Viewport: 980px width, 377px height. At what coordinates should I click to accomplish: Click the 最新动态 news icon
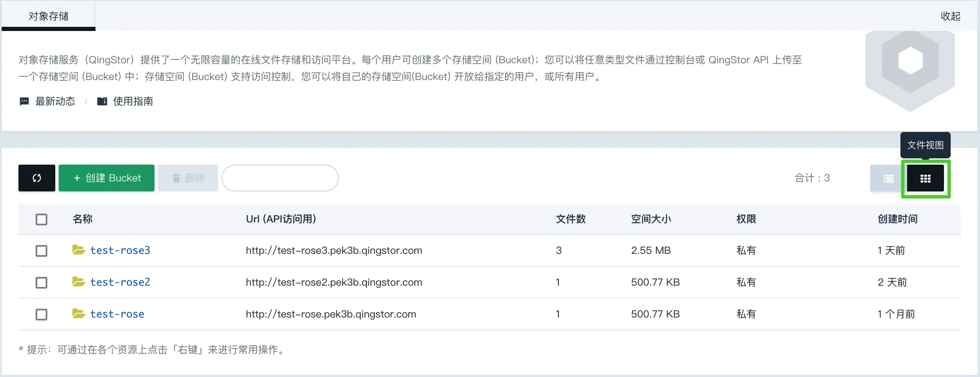pos(24,101)
